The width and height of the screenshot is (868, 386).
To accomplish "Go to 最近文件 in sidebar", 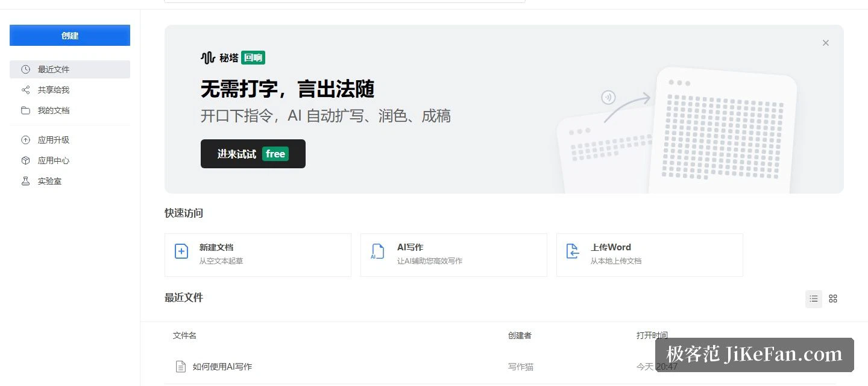I will click(70, 69).
